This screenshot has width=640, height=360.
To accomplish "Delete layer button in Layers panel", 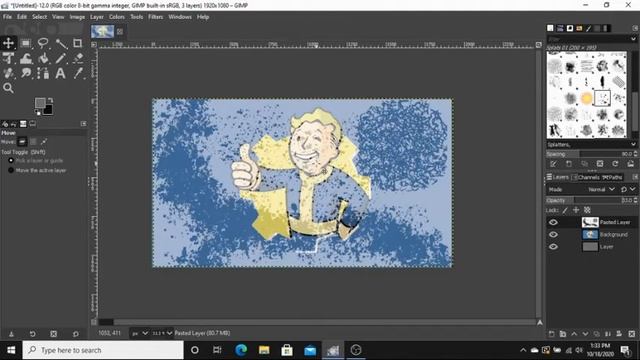I will coord(632,334).
